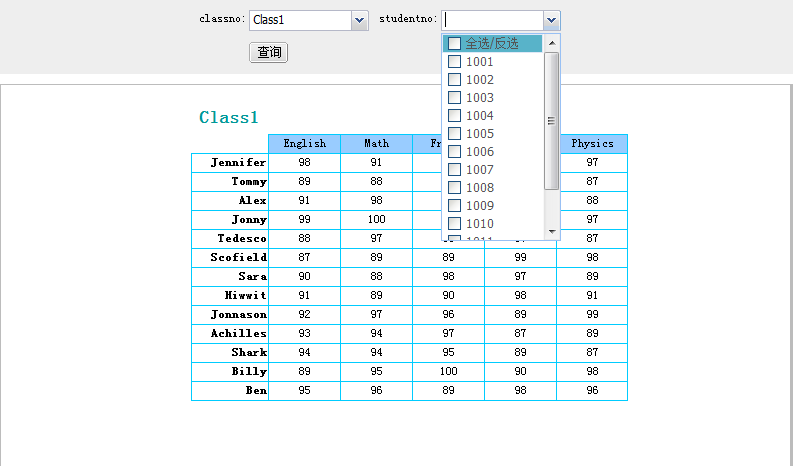The image size is (793, 466).
Task: Select the Jennifer row name cell
Action: point(230,163)
